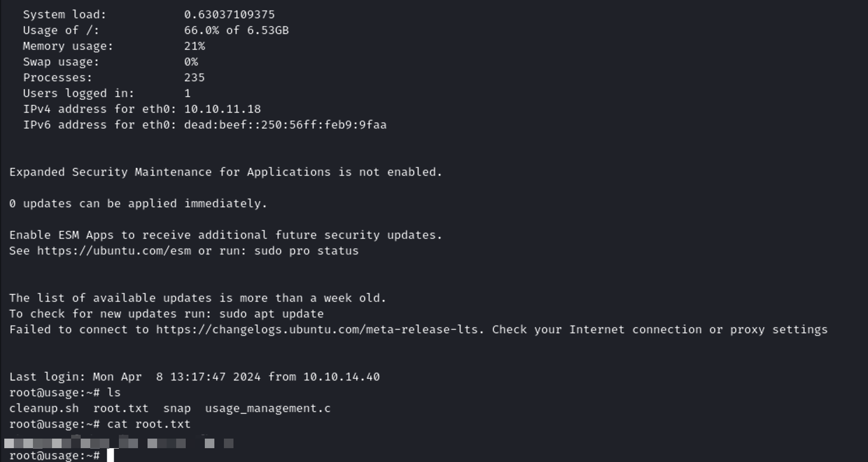
Task: Click the "sudo pro status" command text
Action: 306,251
